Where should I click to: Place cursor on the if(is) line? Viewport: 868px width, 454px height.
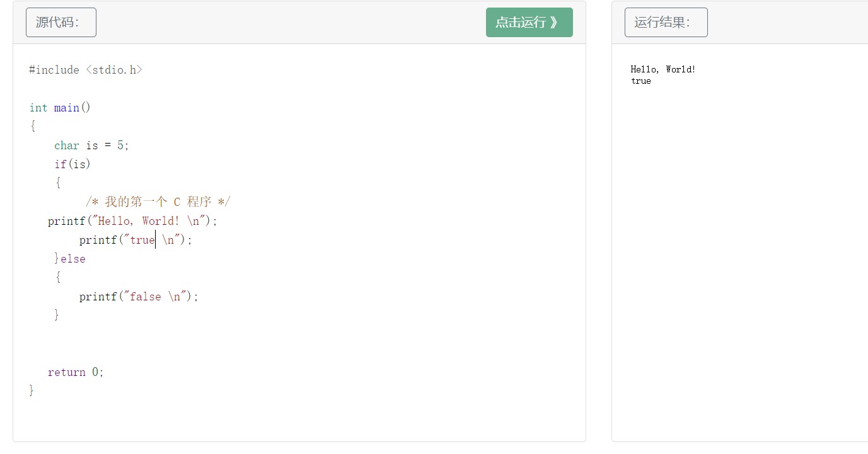tap(72, 164)
